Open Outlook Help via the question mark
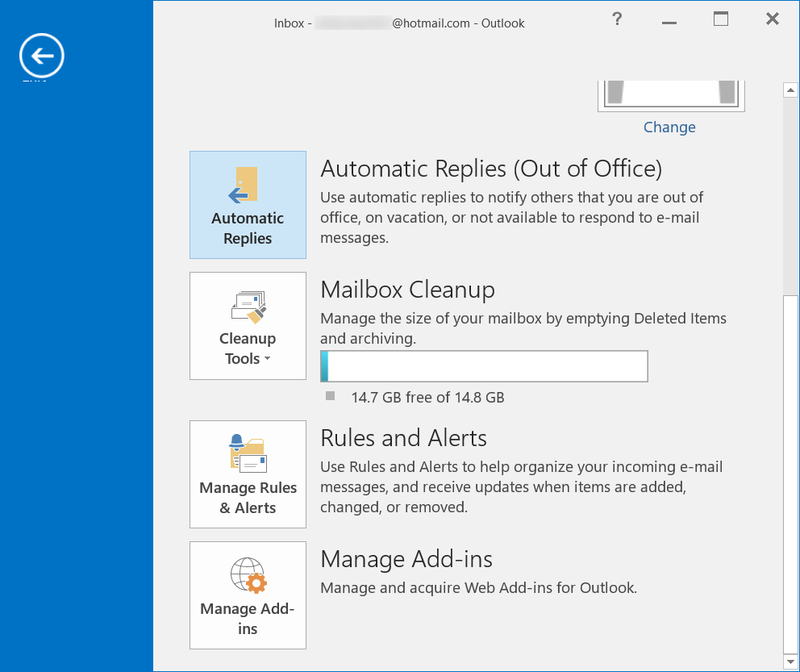This screenshot has width=800, height=672. coord(616,19)
